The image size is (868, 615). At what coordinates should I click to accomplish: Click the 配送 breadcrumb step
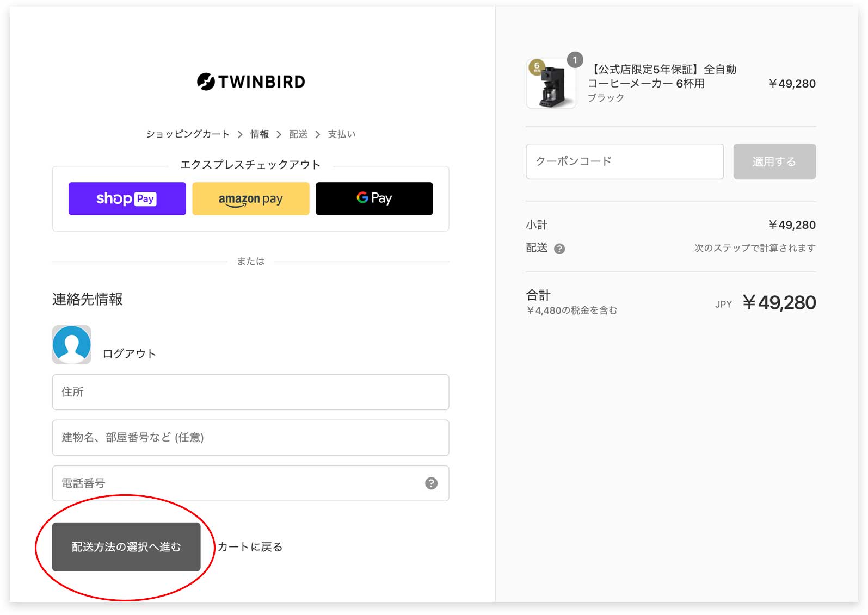click(298, 134)
